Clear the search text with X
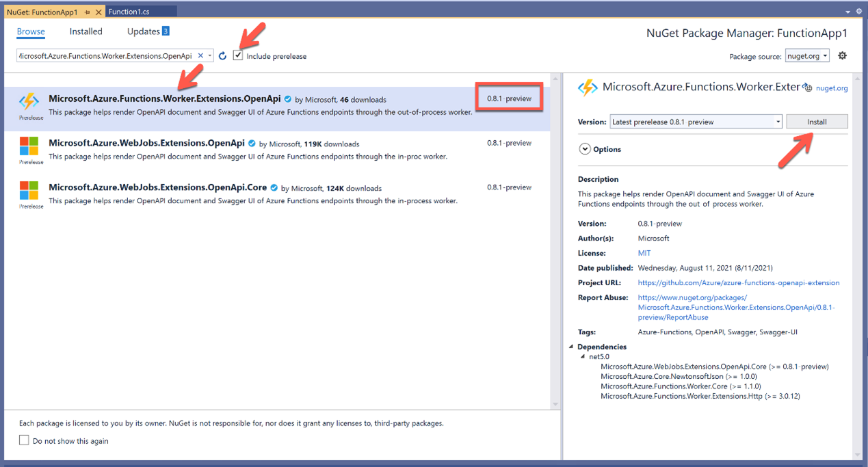This screenshot has width=868, height=467. [200, 55]
